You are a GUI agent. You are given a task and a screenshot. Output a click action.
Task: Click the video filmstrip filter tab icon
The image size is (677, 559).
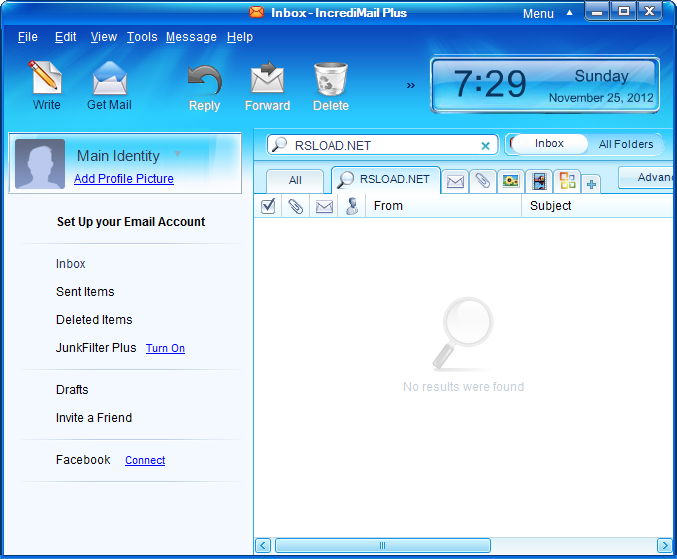(x=539, y=181)
